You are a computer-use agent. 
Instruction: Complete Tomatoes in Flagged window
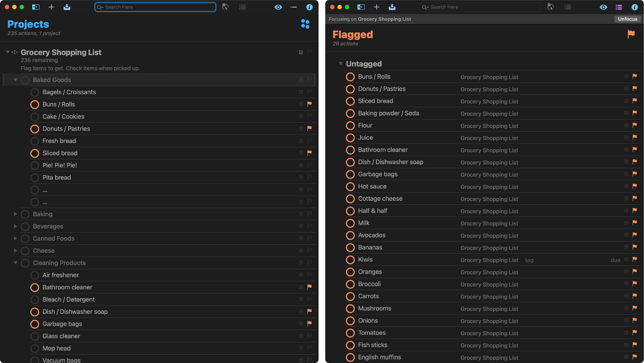(351, 333)
